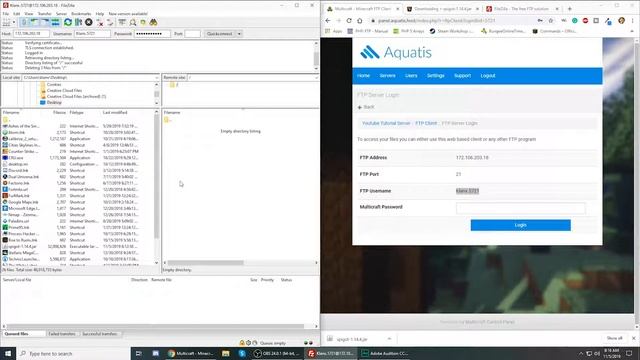Click the green Refresh file lists icon
Screen dimensions: 640x360
68,22
